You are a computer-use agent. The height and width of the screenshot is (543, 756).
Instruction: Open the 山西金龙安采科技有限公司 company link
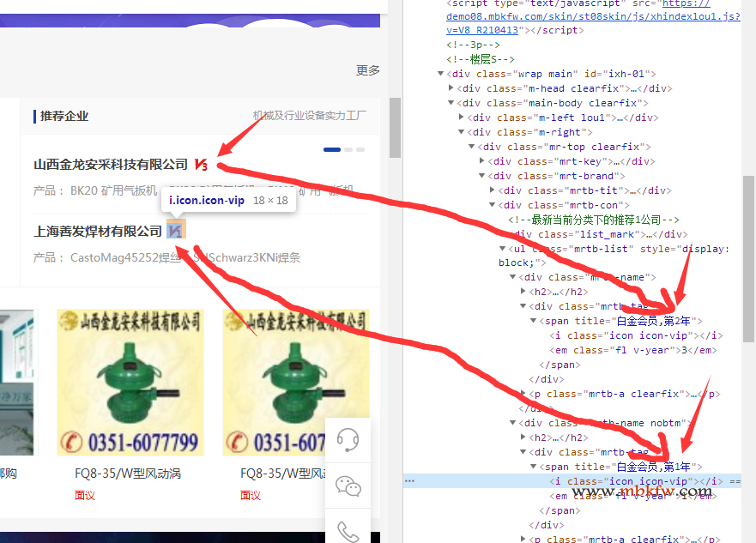pyautogui.click(x=111, y=164)
